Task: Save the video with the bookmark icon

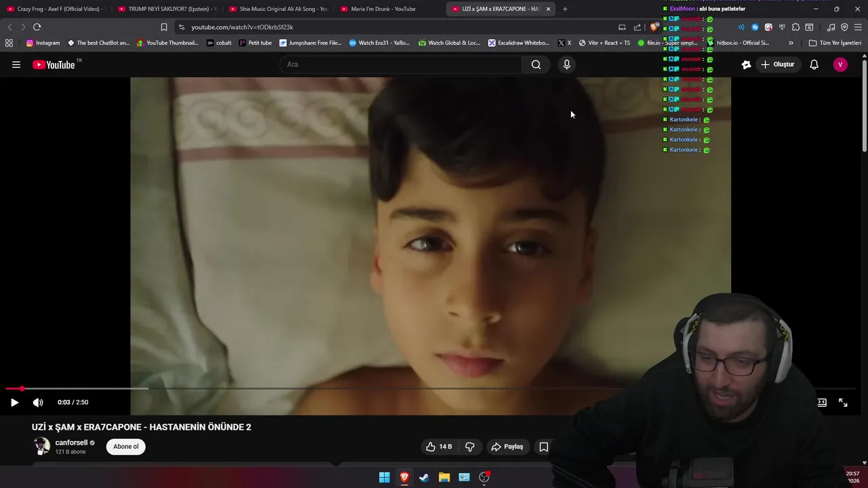Action: pos(543,447)
